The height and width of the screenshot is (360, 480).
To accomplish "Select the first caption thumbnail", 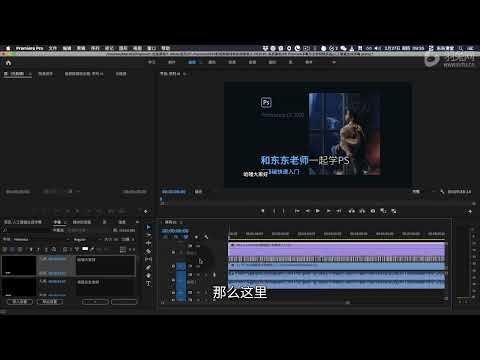I will [x=19, y=265].
